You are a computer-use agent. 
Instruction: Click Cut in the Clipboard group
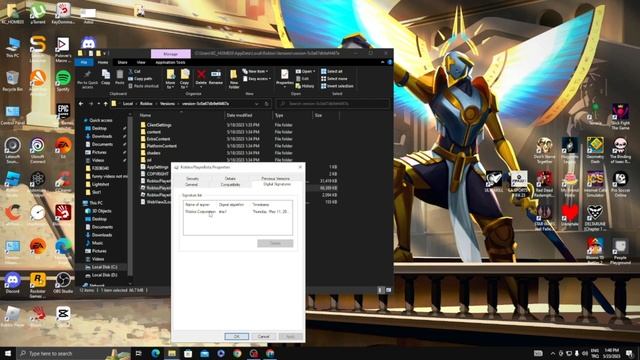pyautogui.click(x=135, y=71)
